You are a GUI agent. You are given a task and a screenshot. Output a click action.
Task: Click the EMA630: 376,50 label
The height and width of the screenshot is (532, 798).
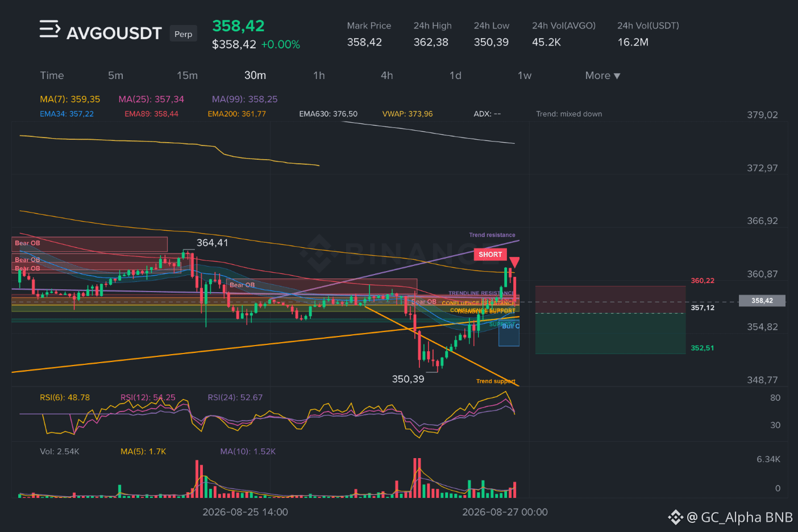click(x=328, y=114)
